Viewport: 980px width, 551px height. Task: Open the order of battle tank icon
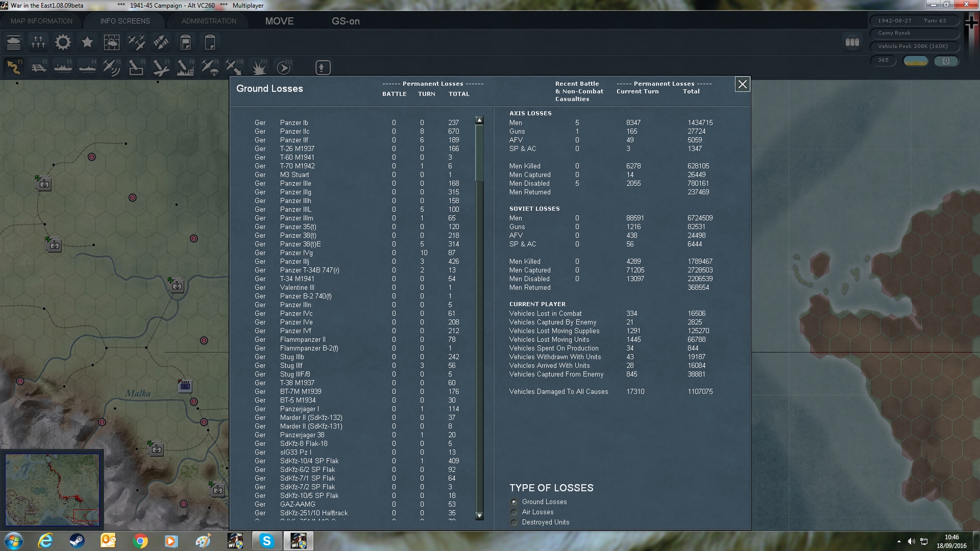(x=14, y=42)
